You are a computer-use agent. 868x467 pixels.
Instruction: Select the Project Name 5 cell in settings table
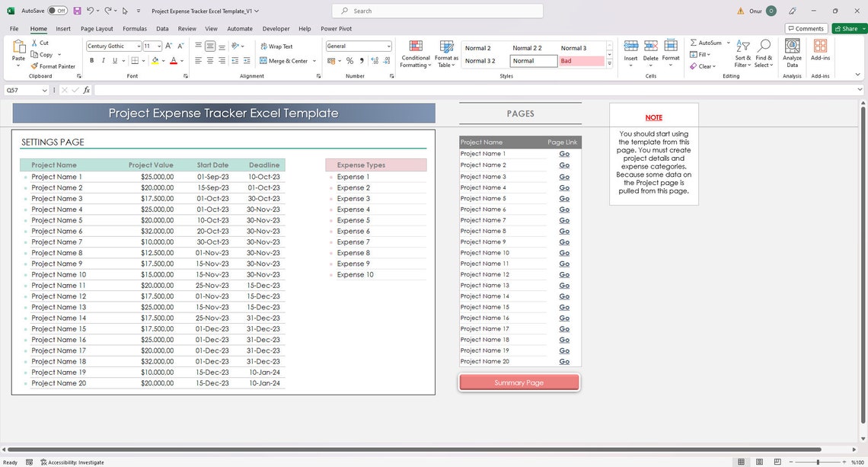coord(56,220)
